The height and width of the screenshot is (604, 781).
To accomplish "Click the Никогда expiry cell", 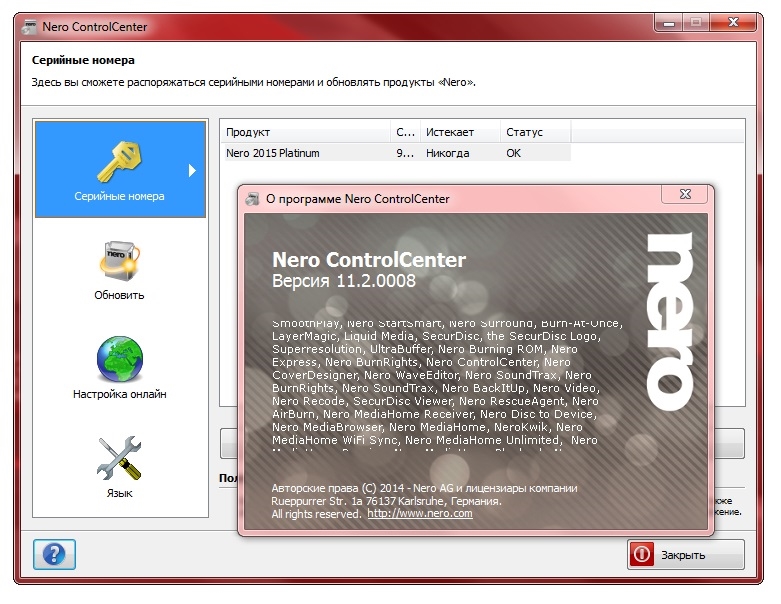I will coord(447,153).
